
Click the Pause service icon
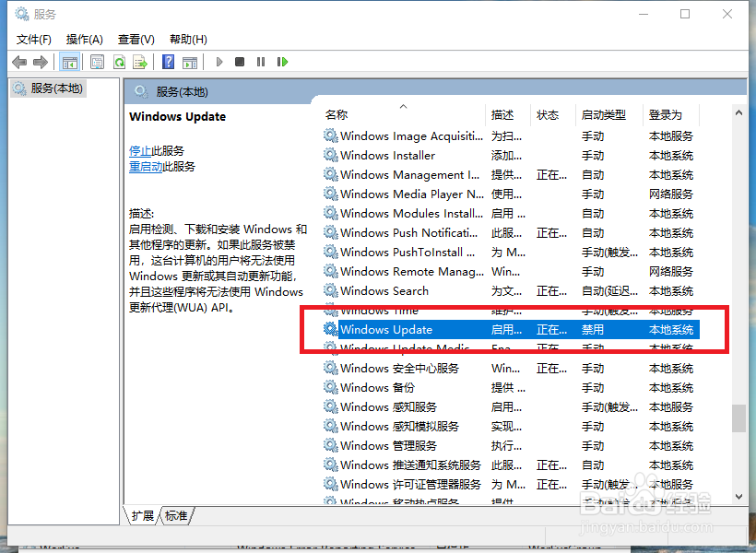click(261, 62)
